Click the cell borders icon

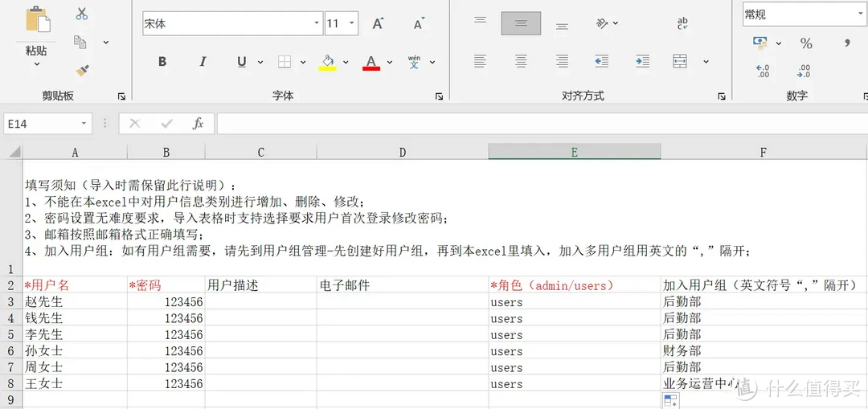click(x=285, y=61)
